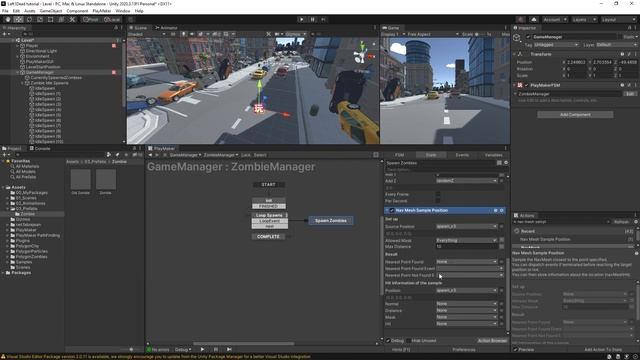
Task: Open the Tag dropdown in Inspector
Action: click(x=555, y=45)
